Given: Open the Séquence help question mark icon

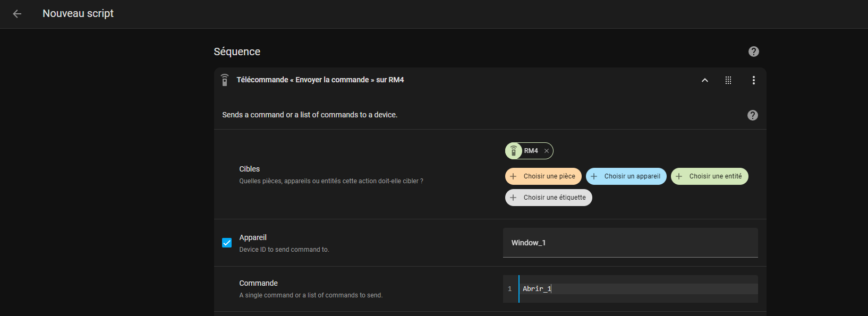Looking at the screenshot, I should point(753,52).
